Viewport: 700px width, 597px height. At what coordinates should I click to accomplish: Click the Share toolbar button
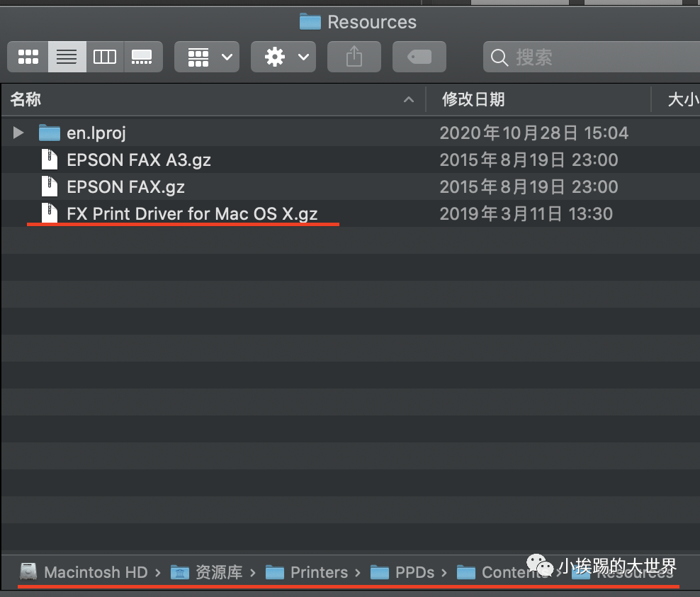tap(354, 57)
